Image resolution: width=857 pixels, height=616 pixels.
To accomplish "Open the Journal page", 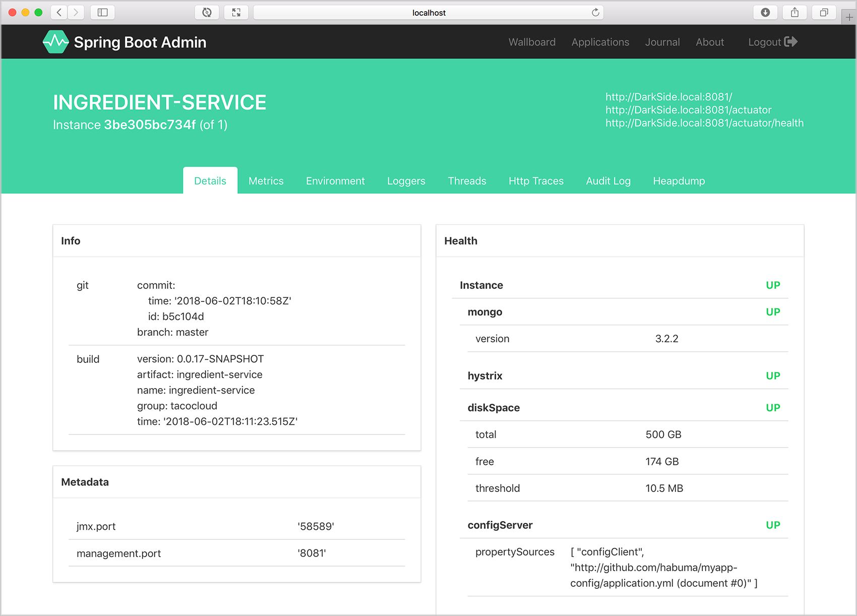I will coord(662,42).
